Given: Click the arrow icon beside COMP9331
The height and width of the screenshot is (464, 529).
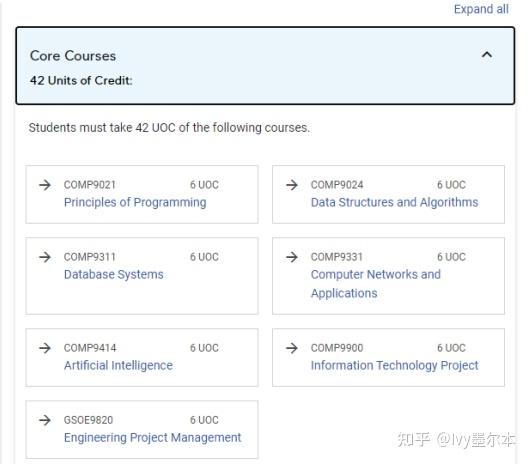Looking at the screenshot, I should 292,257.
